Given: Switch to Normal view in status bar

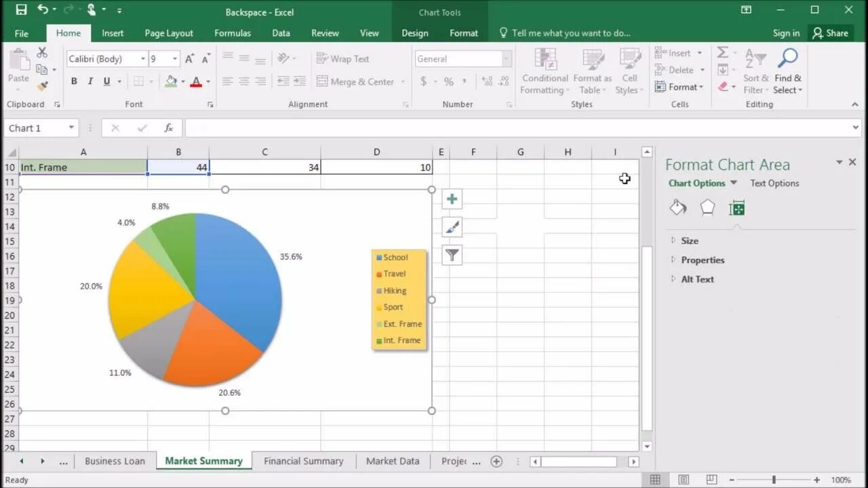Looking at the screenshot, I should point(655,480).
